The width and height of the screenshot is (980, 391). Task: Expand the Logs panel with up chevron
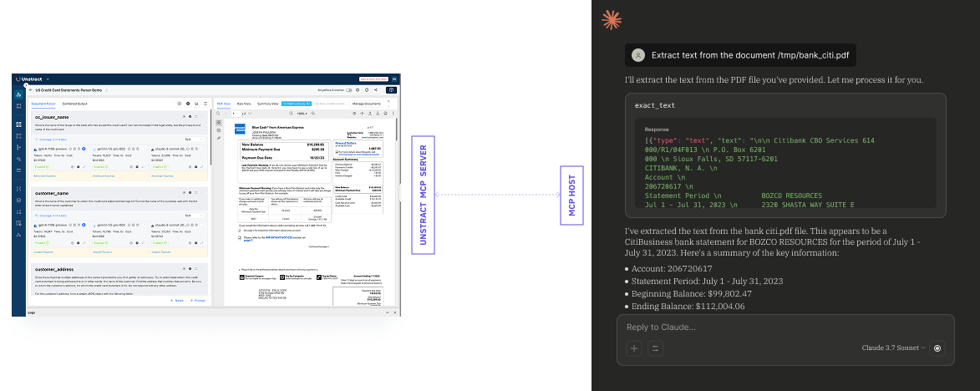[388, 312]
